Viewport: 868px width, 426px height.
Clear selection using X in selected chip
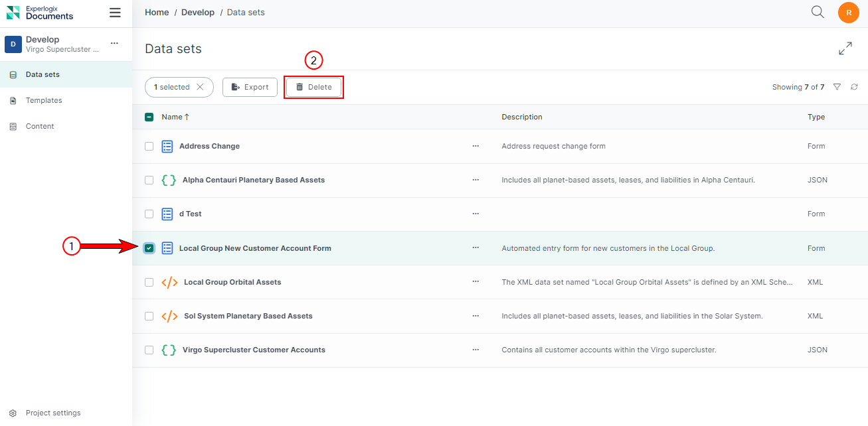(x=200, y=87)
